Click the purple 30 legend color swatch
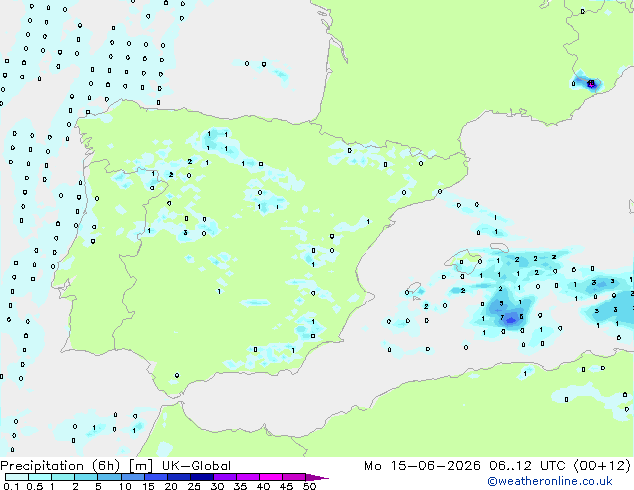 click(225, 477)
